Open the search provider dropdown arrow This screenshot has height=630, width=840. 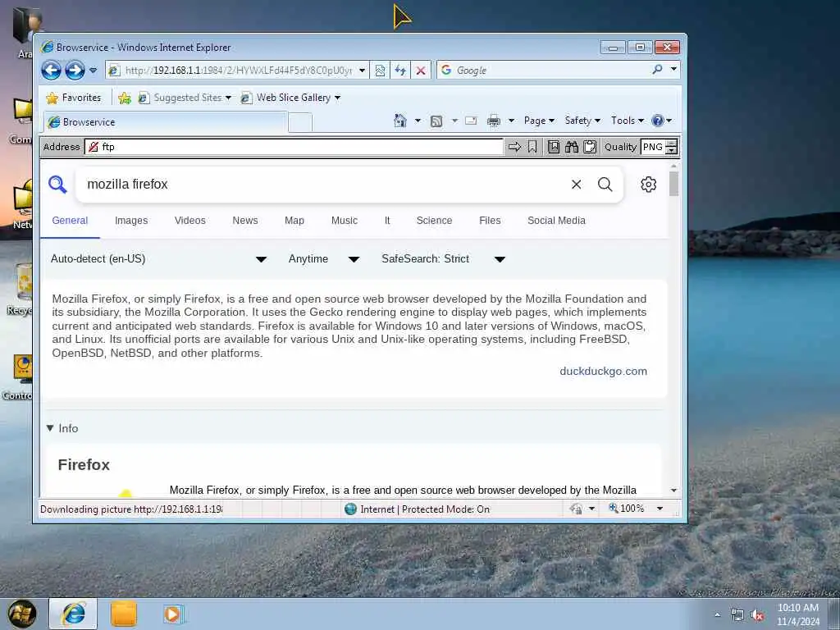673,69
